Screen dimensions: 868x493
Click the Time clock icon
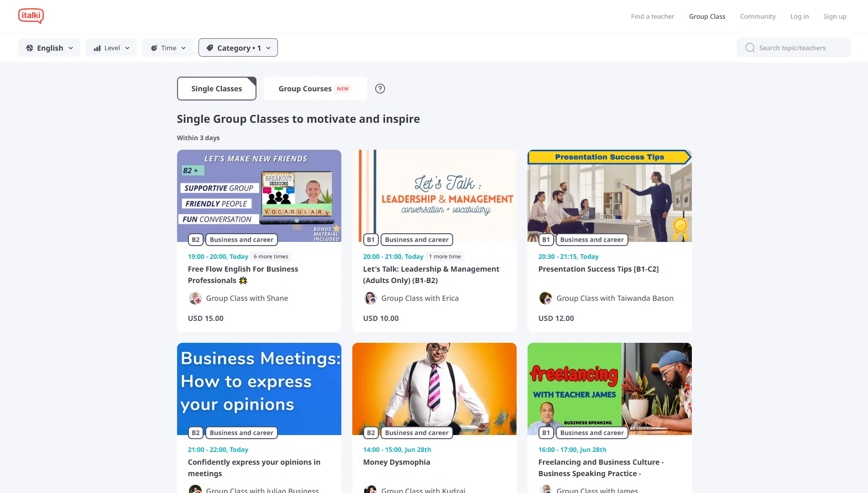point(154,48)
